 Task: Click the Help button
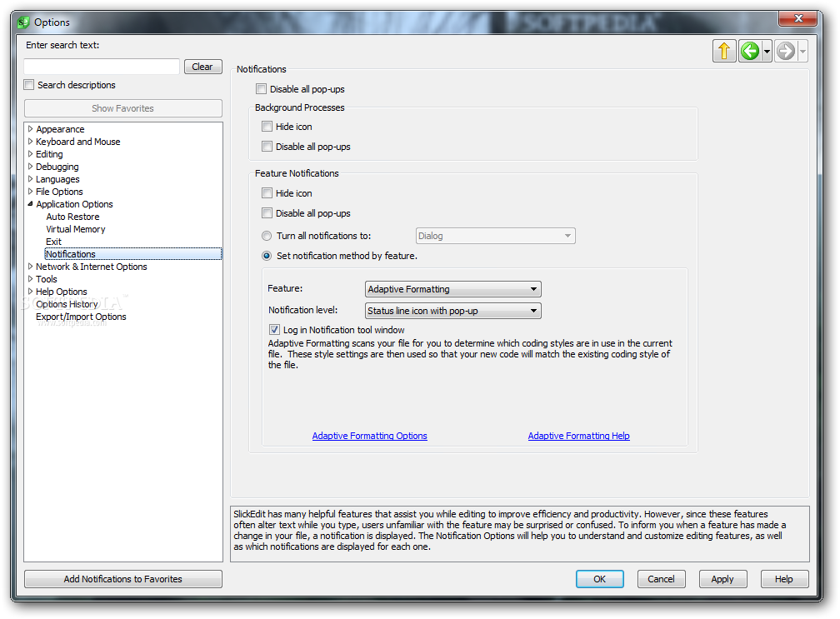point(784,579)
